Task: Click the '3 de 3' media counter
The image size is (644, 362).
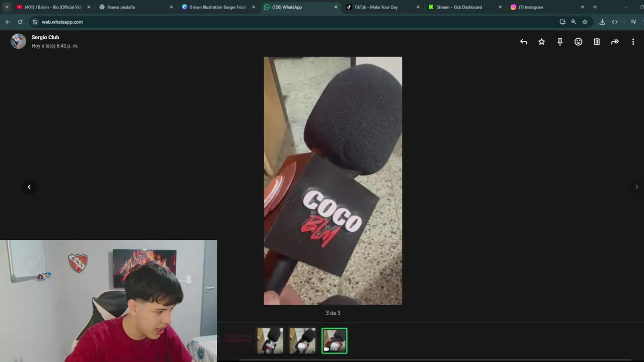Action: 333,313
